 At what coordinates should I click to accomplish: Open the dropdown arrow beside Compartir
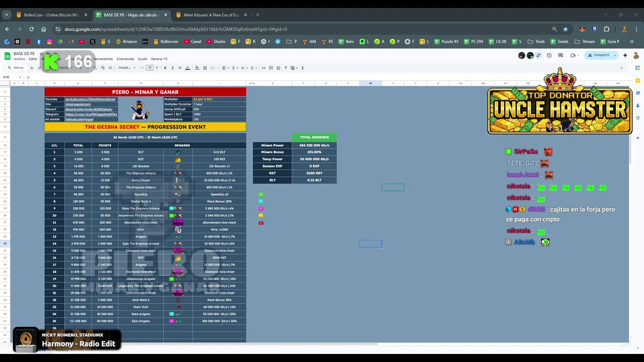[615, 55]
